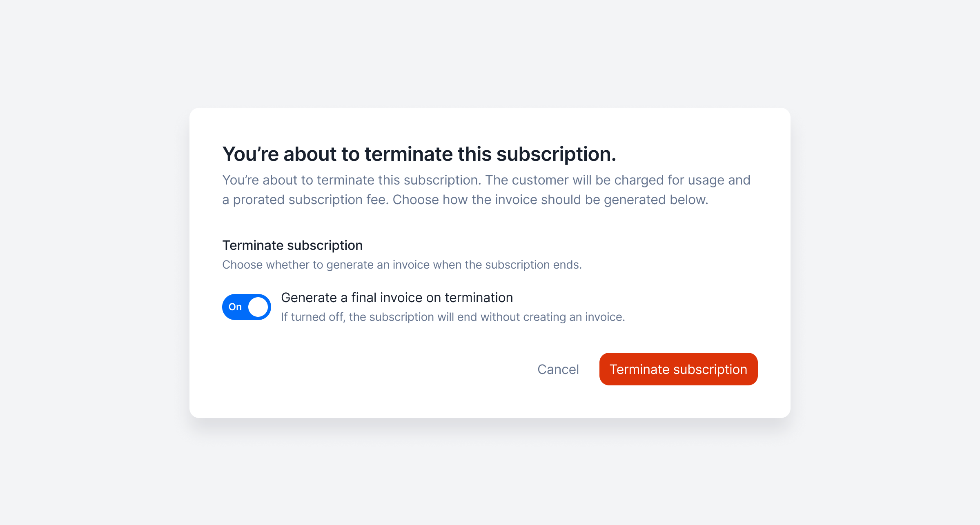Turn off the final invoice toggle
This screenshot has width=980, height=525.
(246, 307)
